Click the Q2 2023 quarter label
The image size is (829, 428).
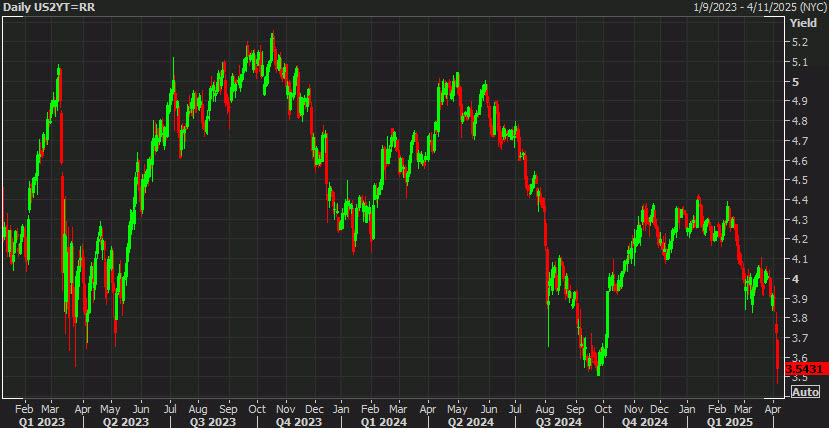click(125, 422)
